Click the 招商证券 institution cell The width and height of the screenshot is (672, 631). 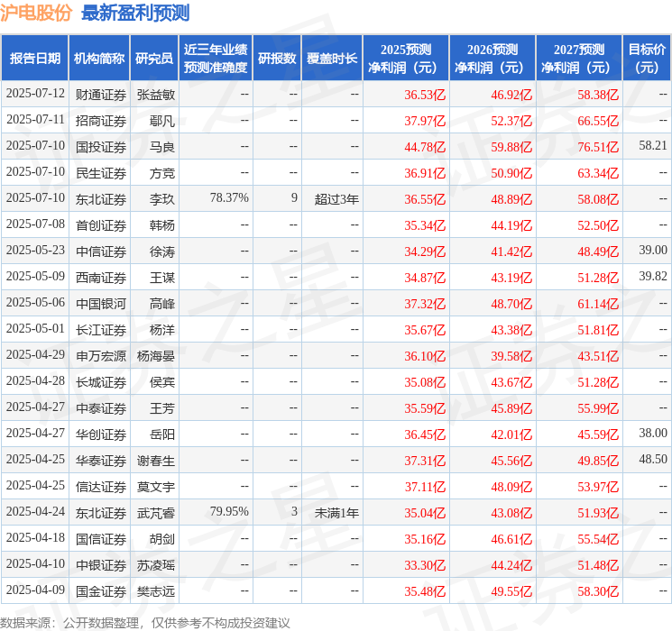pos(101,121)
